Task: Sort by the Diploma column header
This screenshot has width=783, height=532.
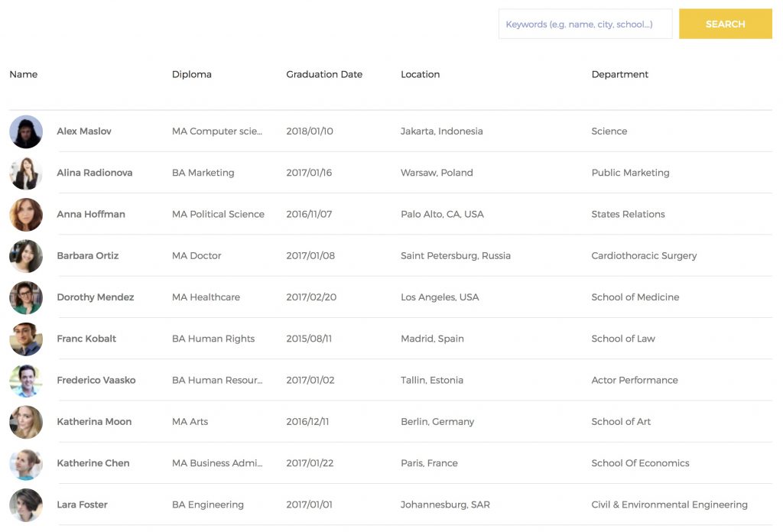Action: (x=192, y=74)
